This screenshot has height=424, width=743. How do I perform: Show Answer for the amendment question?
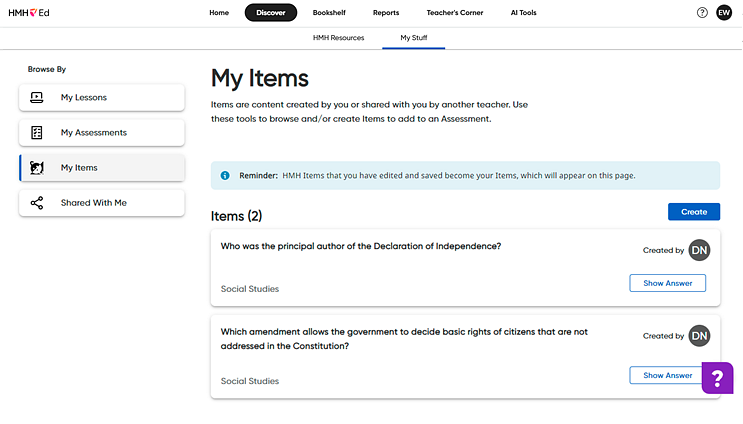(x=668, y=375)
